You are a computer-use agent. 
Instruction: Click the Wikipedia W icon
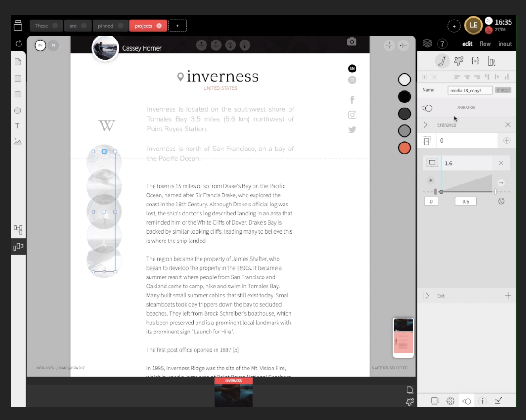(107, 125)
